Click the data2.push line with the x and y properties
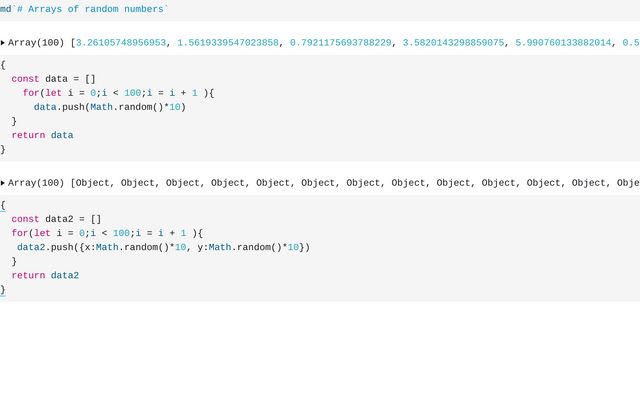This screenshot has width=640, height=400. 163,247
